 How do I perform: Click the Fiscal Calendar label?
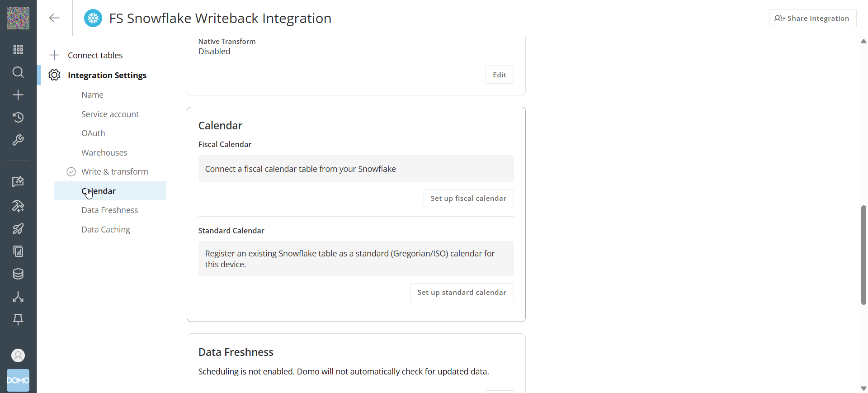click(x=225, y=144)
